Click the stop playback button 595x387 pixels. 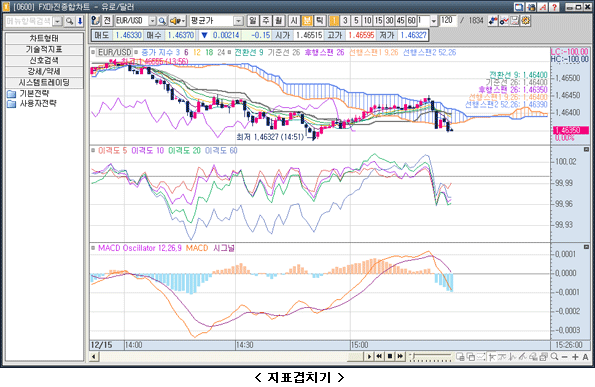(390, 356)
